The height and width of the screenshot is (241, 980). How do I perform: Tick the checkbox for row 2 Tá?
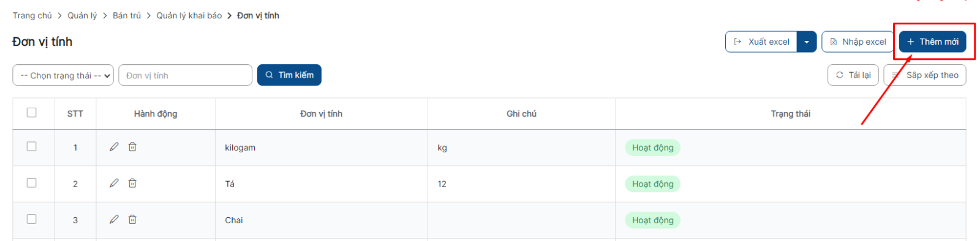[32, 183]
